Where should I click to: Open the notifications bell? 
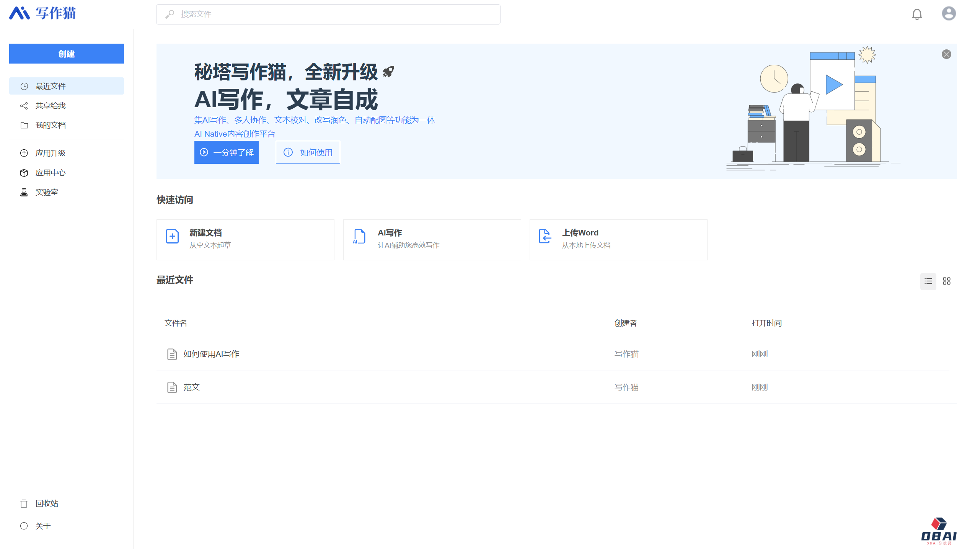(x=917, y=14)
